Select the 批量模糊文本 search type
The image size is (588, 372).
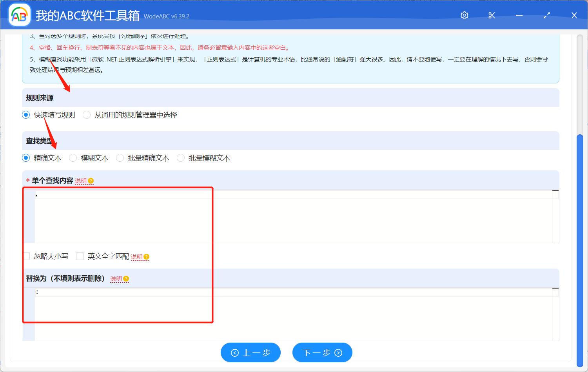click(180, 158)
